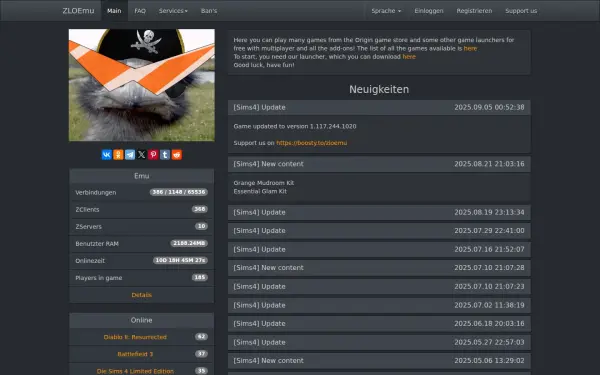Screen dimensions: 600x375
Task: Expand Sims4 Update 2025.07.02 news
Action: [379, 305]
